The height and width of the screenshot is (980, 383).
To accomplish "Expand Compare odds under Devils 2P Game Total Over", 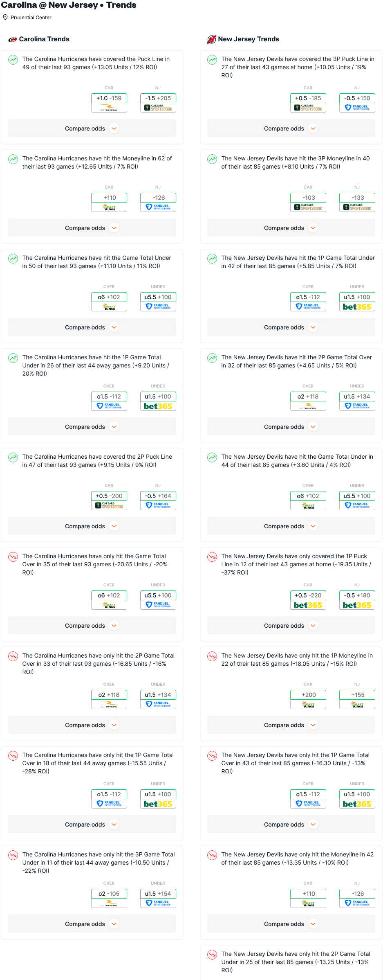I will click(x=291, y=427).
